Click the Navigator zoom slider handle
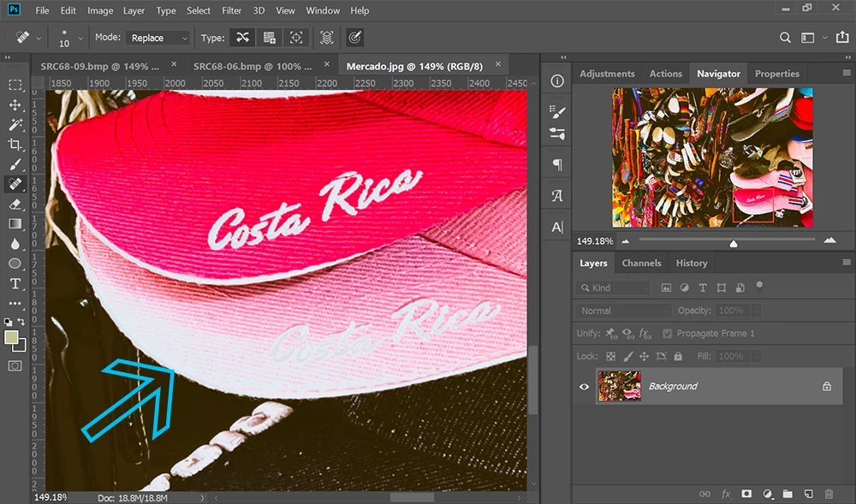The image size is (856, 504). [734, 243]
